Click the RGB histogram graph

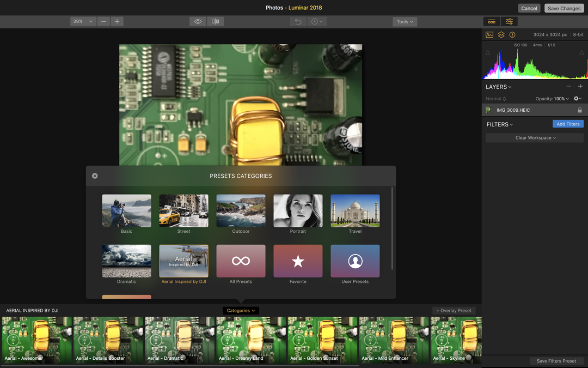point(535,64)
